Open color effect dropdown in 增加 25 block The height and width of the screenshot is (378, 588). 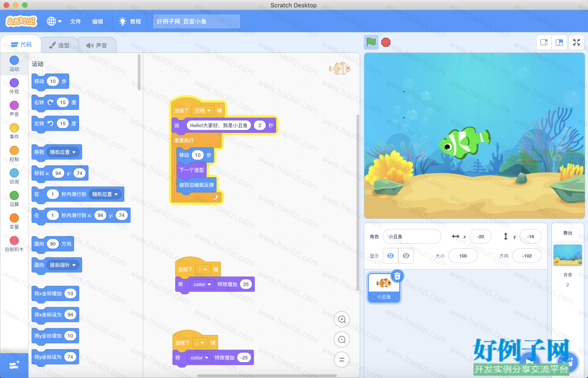(202, 284)
